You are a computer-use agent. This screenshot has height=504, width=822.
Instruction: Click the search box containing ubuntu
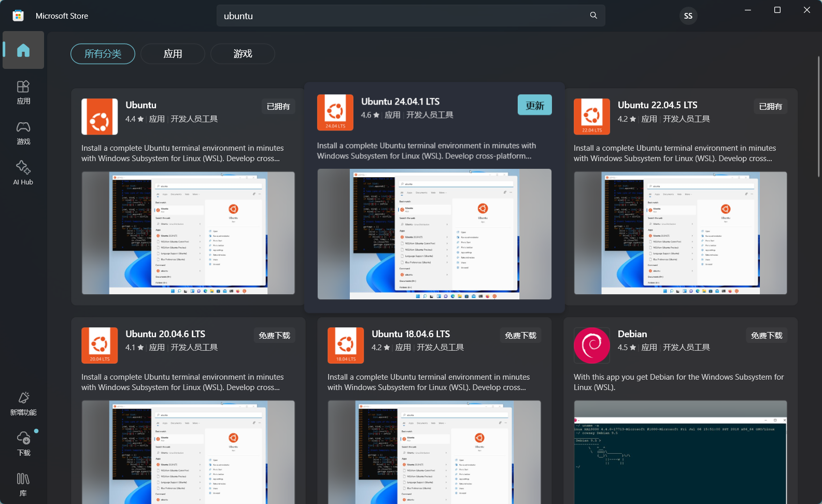[x=404, y=16]
